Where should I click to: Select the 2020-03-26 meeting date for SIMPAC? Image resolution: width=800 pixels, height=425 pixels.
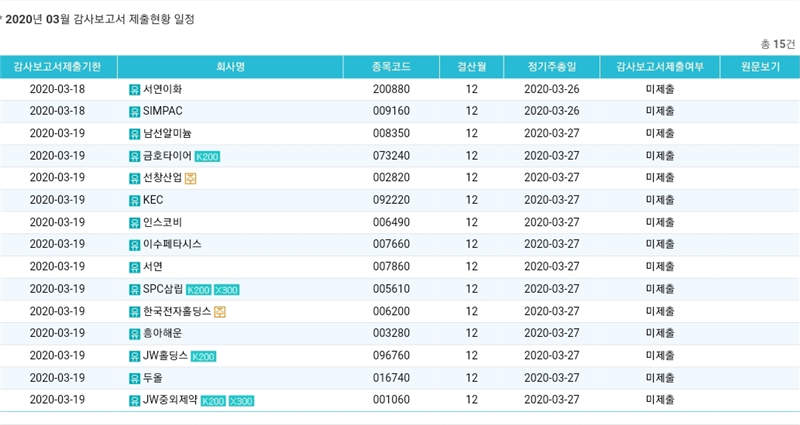point(552,111)
